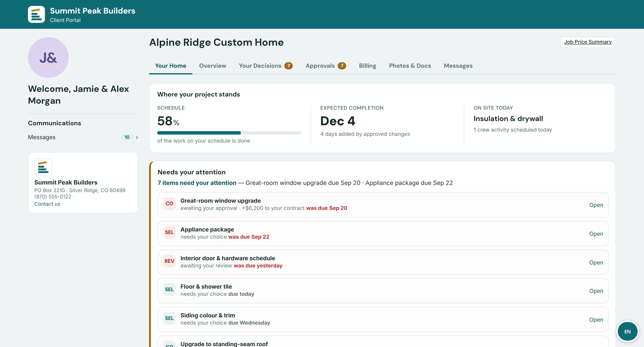Go to the Your Decisions tab
Image resolution: width=644 pixels, height=347 pixels.
click(266, 66)
